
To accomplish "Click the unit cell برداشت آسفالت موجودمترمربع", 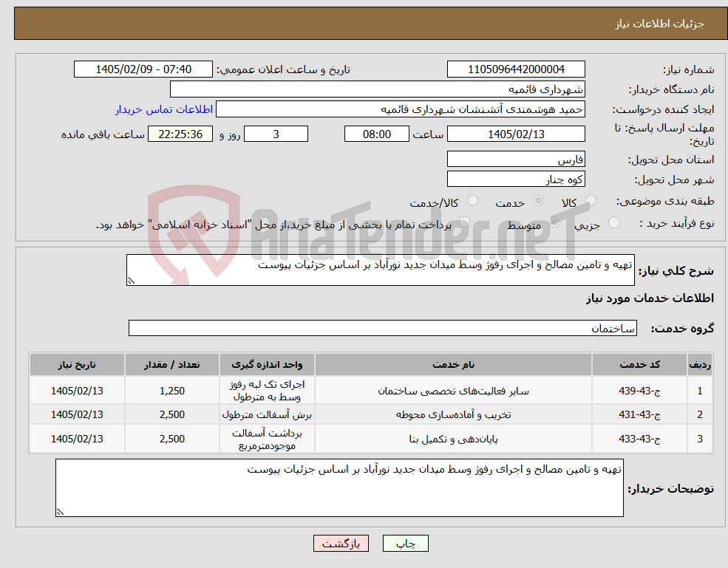I will [267, 439].
